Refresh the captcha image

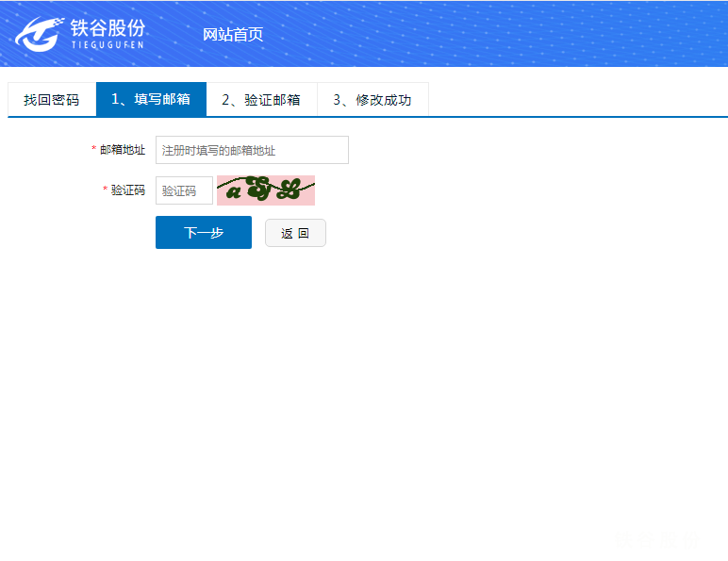click(266, 190)
